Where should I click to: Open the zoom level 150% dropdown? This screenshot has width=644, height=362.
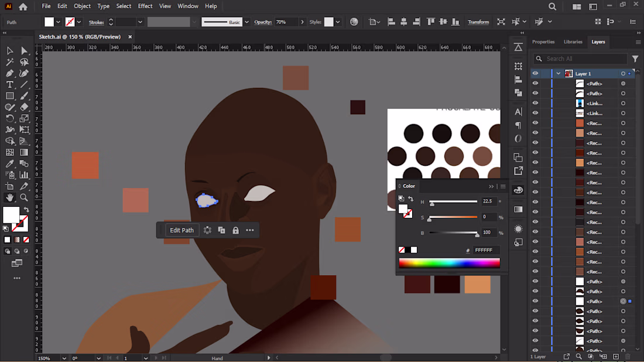click(64, 358)
